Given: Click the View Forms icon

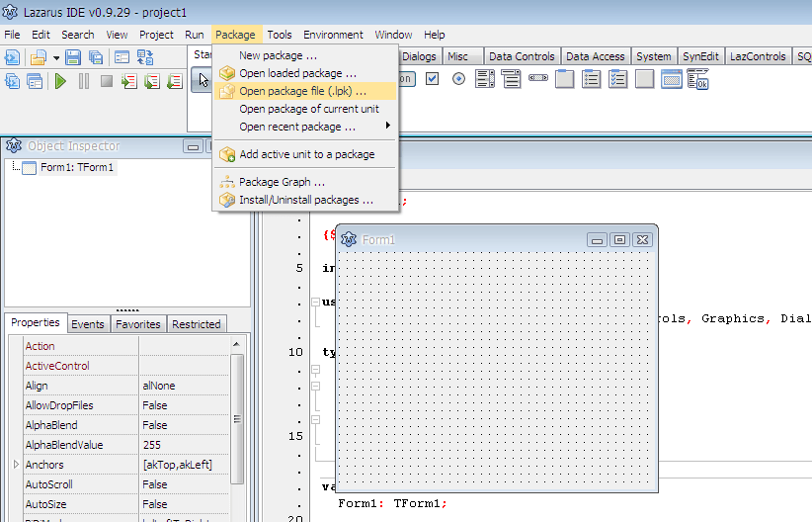Looking at the screenshot, I should 35,81.
